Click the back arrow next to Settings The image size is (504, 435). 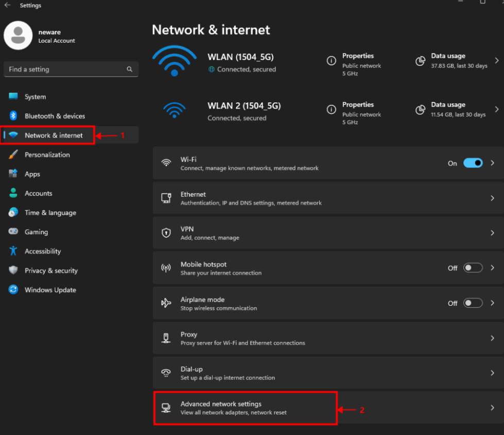(x=7, y=5)
